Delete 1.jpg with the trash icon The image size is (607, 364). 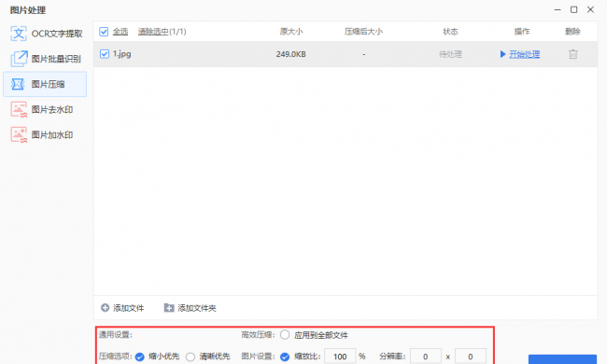(x=573, y=54)
